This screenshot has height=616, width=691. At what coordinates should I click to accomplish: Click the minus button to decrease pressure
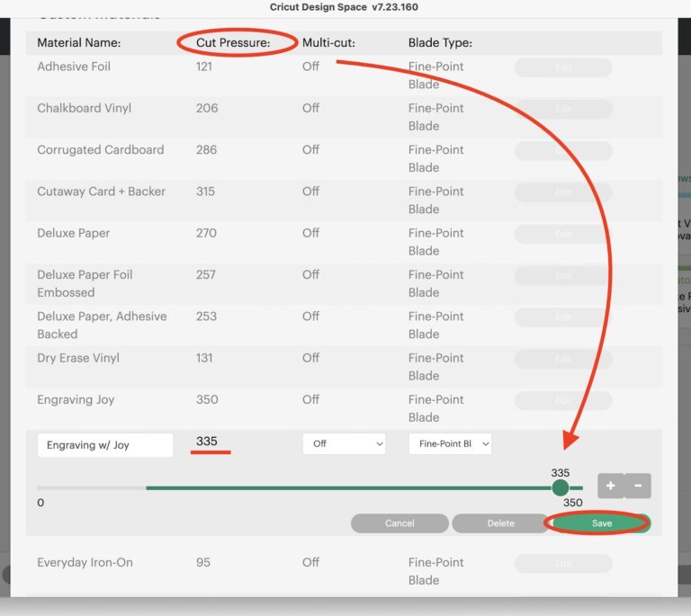[638, 487]
